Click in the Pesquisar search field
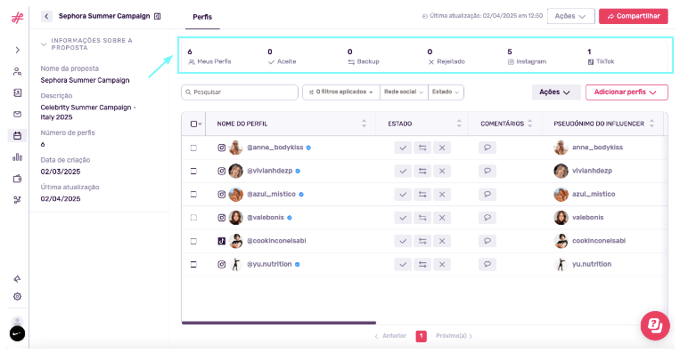 click(240, 92)
